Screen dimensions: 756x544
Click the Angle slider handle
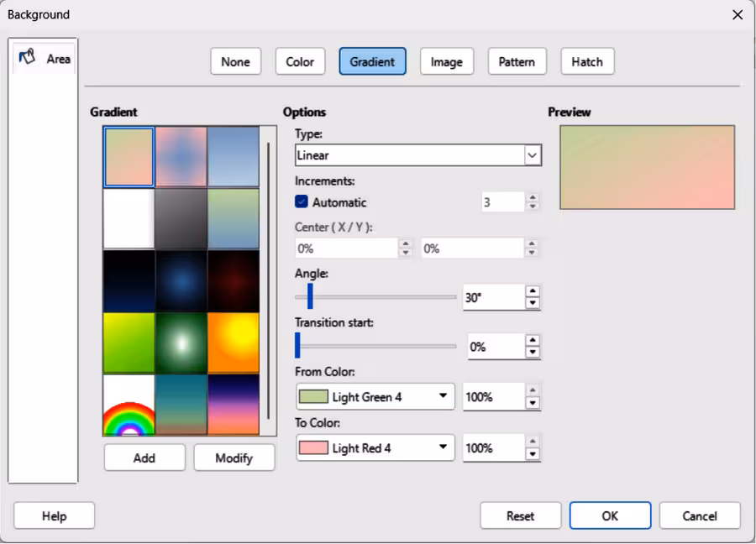click(310, 296)
